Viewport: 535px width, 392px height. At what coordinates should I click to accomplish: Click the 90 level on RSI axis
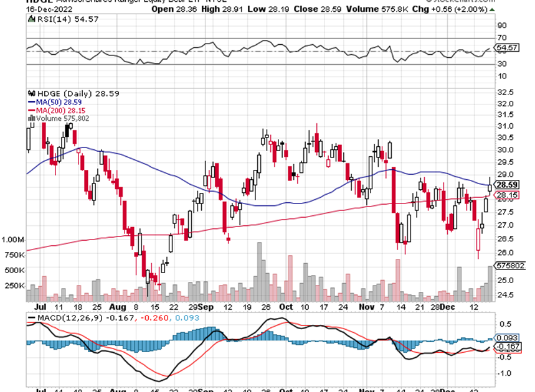(x=502, y=26)
